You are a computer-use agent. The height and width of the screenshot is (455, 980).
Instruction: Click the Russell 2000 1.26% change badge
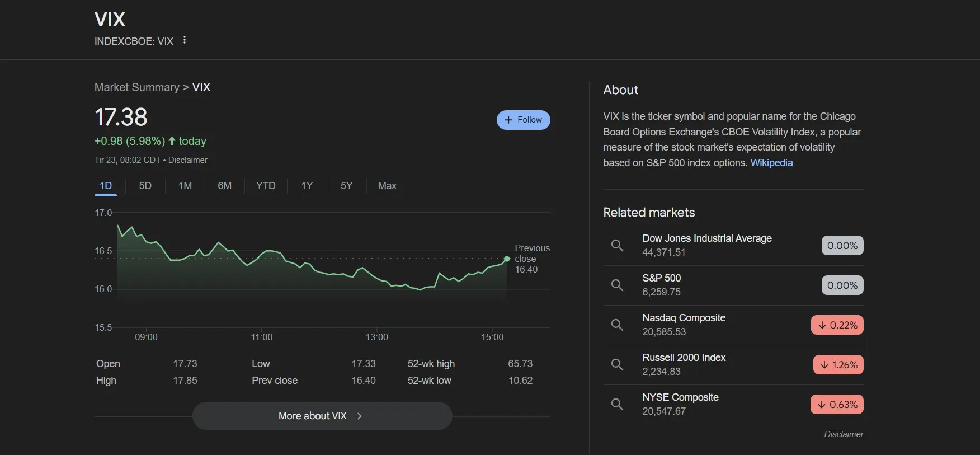[x=838, y=365]
